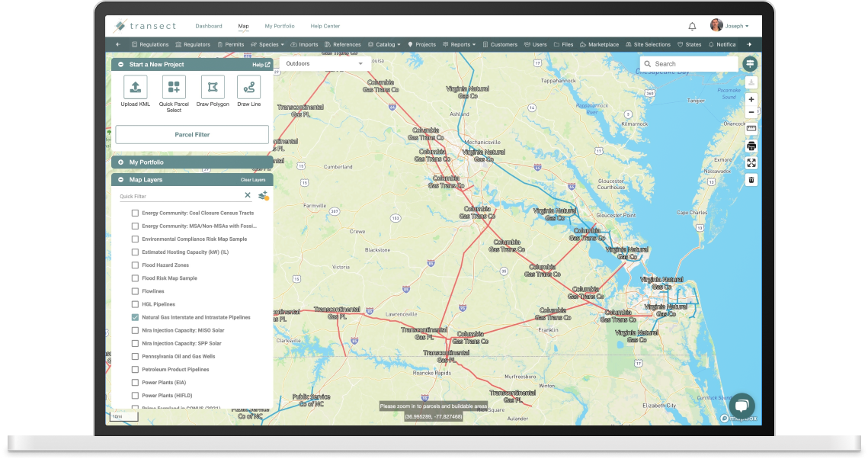The height and width of the screenshot is (459, 868).
Task: Collapse the Start a New Project panel
Action: 120,65
